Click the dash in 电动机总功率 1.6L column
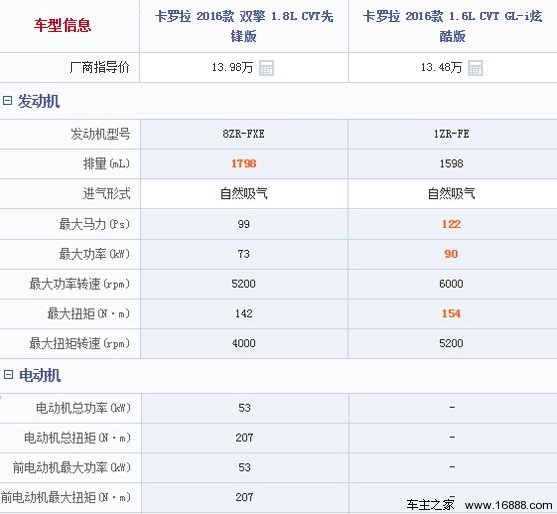 coord(452,407)
